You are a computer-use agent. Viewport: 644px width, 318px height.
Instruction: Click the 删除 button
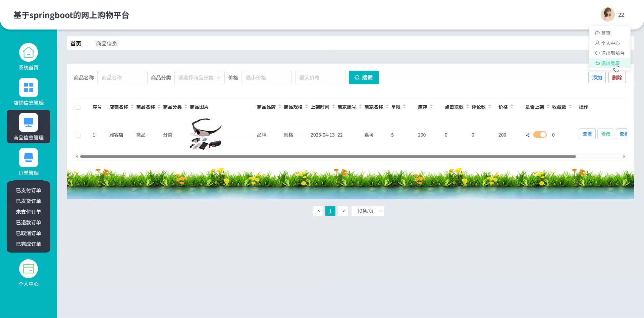[x=617, y=77]
